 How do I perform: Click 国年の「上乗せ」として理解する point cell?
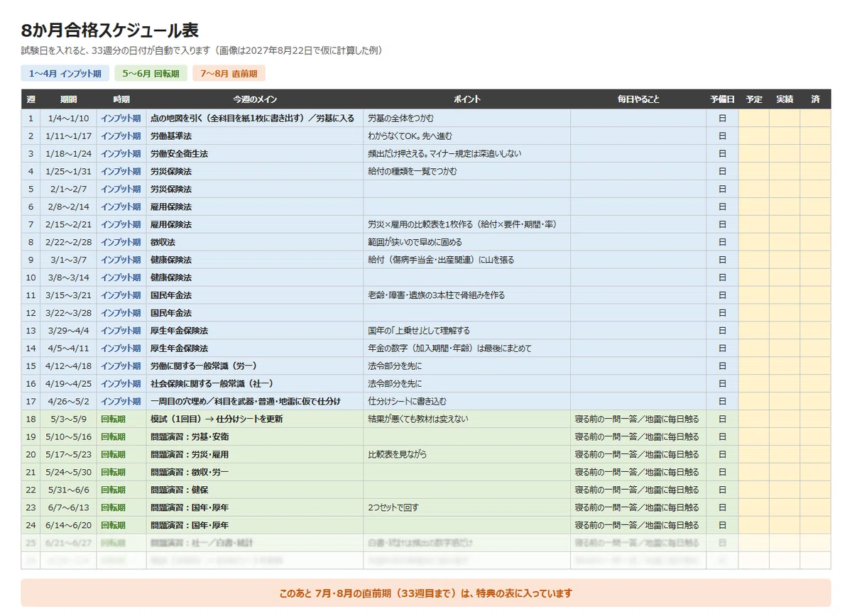pos(467,331)
